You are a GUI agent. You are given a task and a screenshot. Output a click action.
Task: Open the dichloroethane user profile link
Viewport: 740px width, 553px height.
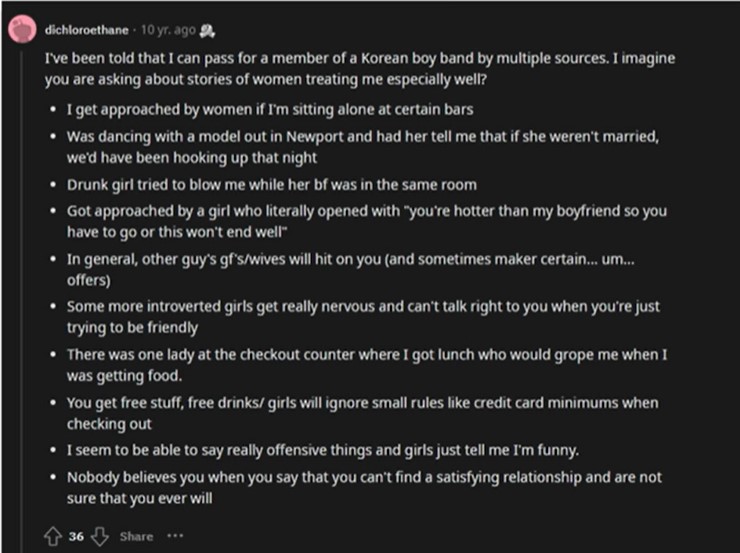88,30
